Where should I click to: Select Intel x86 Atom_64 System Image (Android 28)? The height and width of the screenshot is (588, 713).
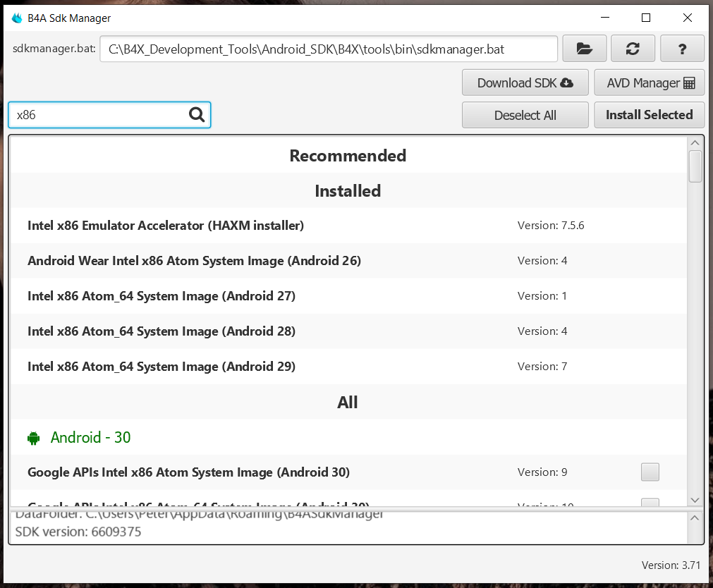[x=348, y=331]
